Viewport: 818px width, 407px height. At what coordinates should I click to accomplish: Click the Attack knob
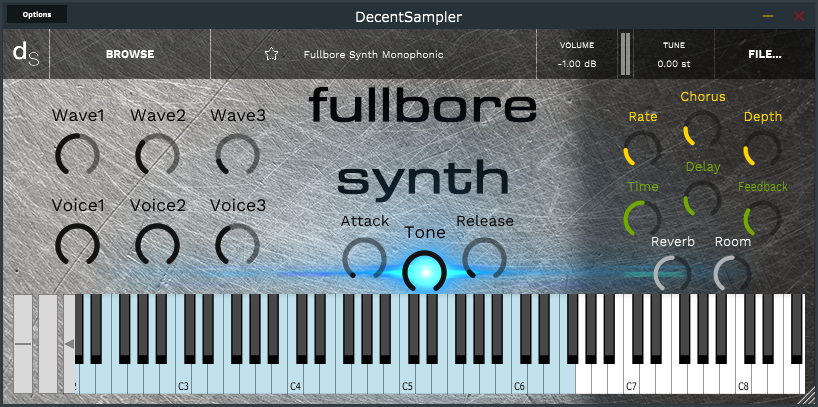[365, 259]
